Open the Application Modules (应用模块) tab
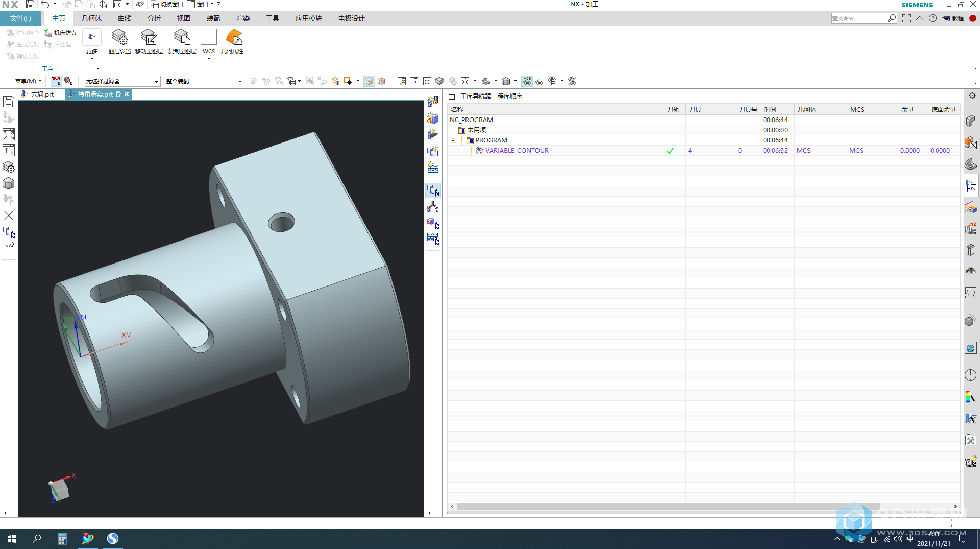This screenshot has width=980, height=549. pos(308,18)
